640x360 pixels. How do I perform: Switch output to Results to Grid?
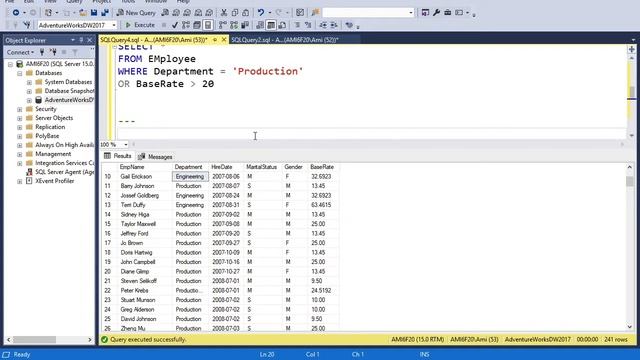[x=271, y=25]
